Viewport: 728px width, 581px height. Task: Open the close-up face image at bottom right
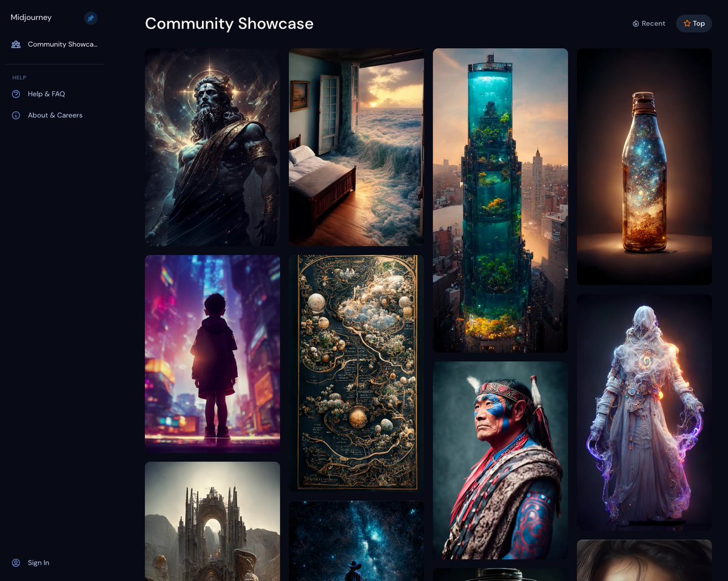(644, 560)
